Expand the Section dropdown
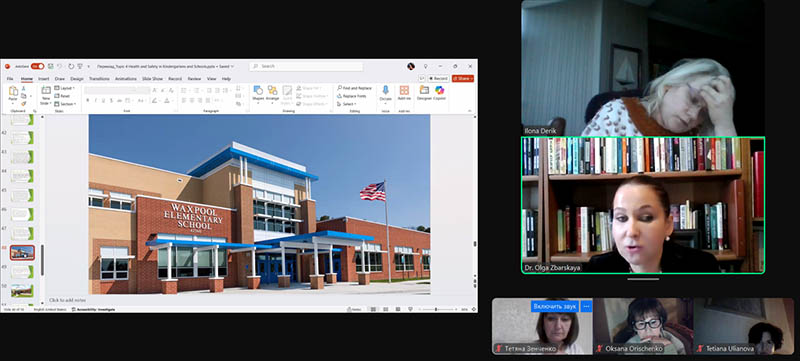The image size is (800, 361). [x=65, y=104]
